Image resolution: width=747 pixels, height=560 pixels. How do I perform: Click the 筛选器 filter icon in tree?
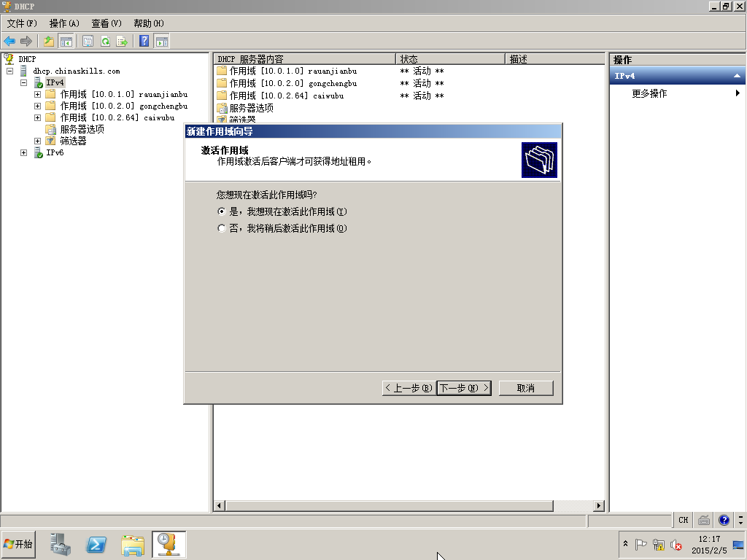pyautogui.click(x=50, y=141)
